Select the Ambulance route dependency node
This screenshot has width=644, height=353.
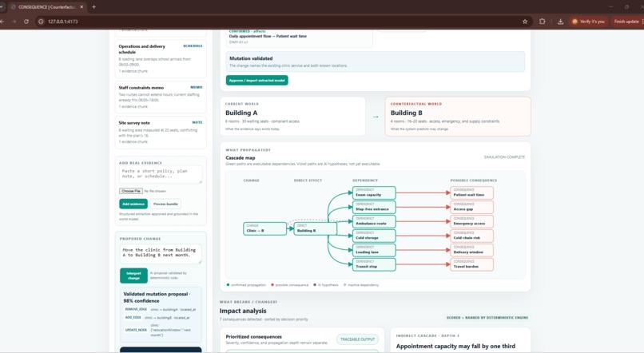click(374, 221)
